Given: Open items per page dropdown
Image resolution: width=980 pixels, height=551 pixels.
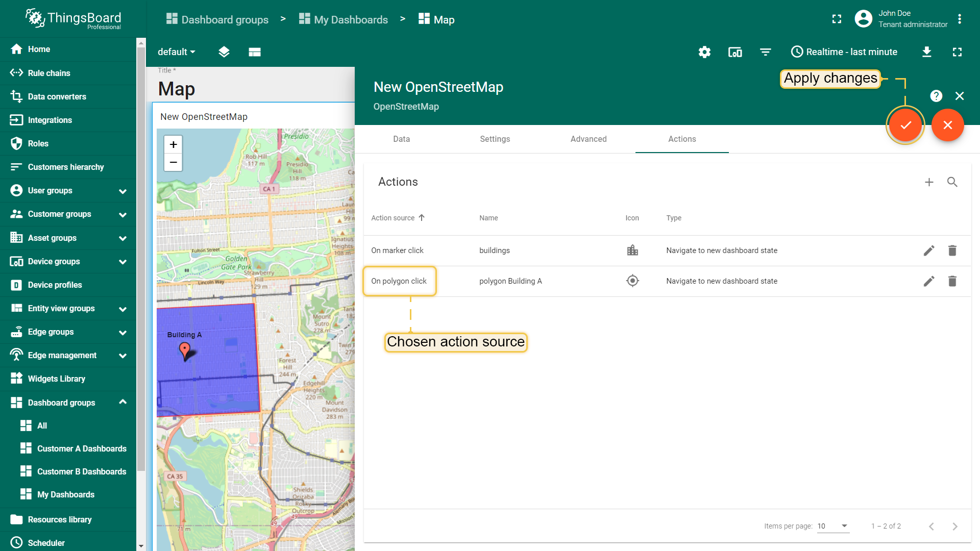Looking at the screenshot, I should coord(833,526).
